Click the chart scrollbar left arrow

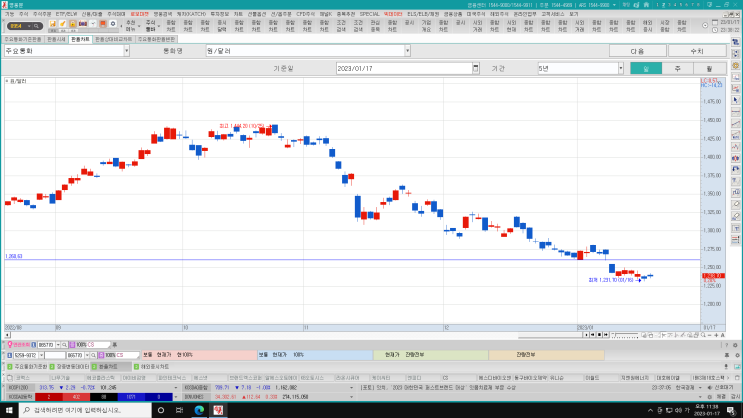[7, 335]
